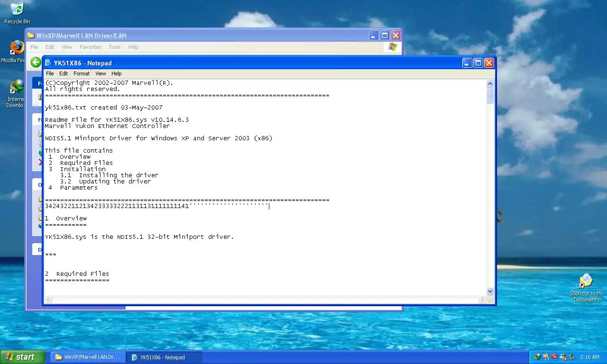Open Explorer window's Edit menu

click(50, 47)
